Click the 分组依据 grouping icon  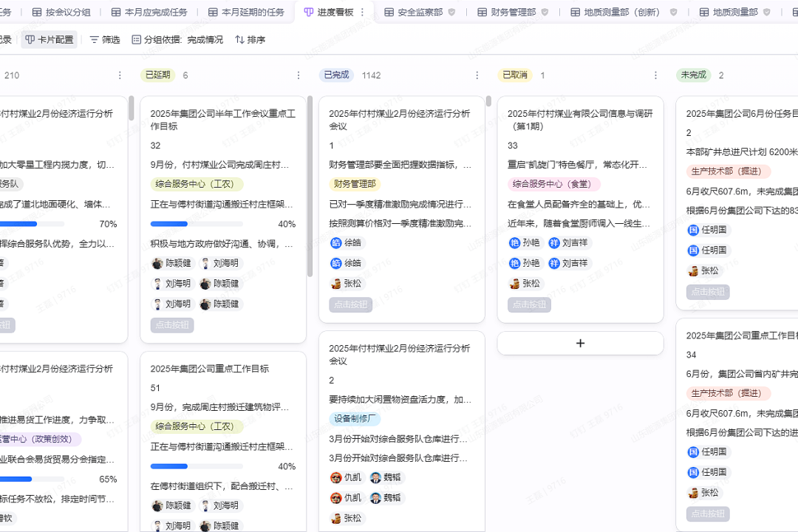coord(136,39)
